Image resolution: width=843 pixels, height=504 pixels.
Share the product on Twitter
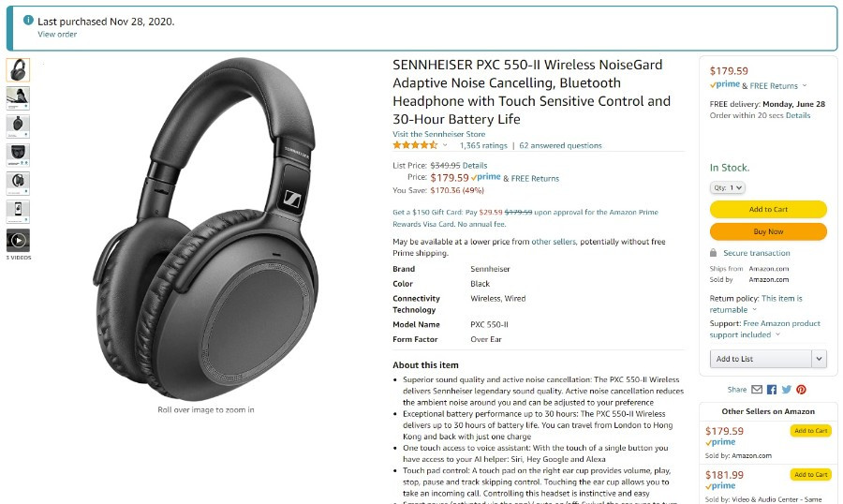(787, 390)
